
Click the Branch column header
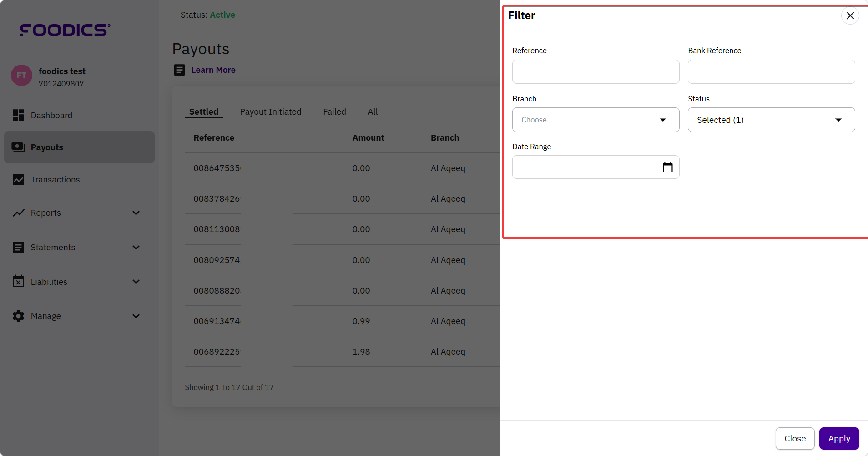[x=445, y=137]
